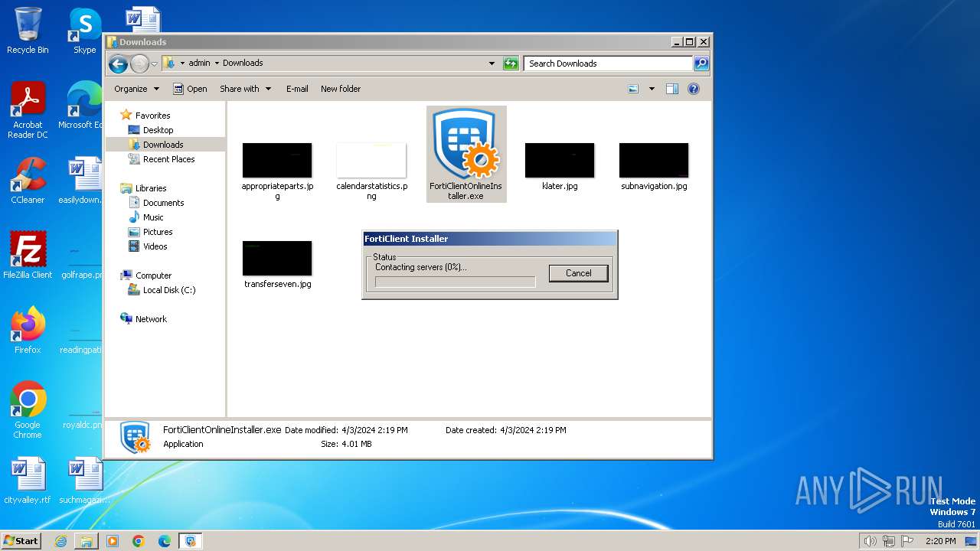Viewport: 980px width, 551px height.
Task: Create a New folder
Action: click(x=341, y=89)
